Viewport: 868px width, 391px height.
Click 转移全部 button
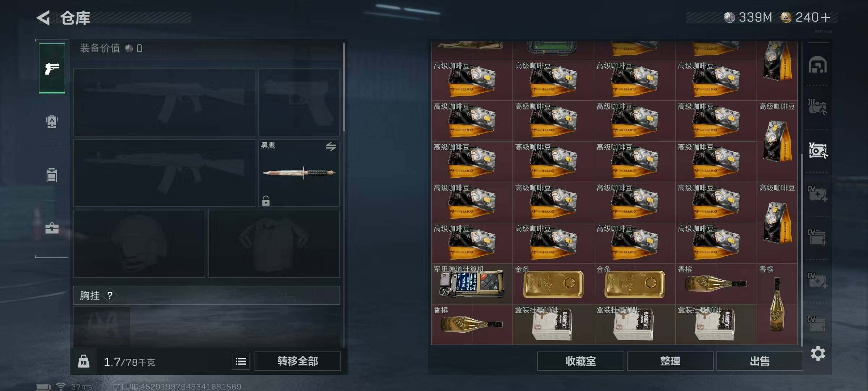point(298,361)
